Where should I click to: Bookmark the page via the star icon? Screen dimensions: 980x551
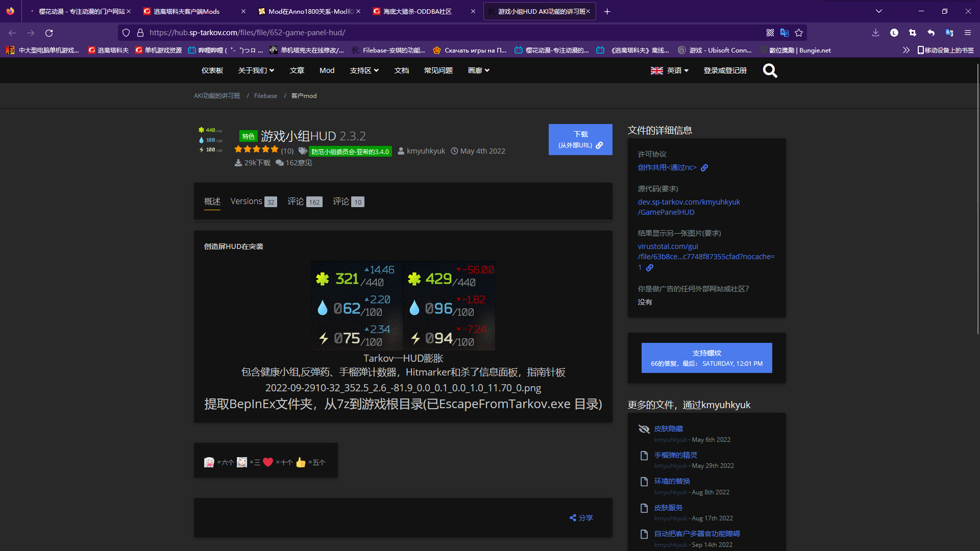pyautogui.click(x=799, y=33)
